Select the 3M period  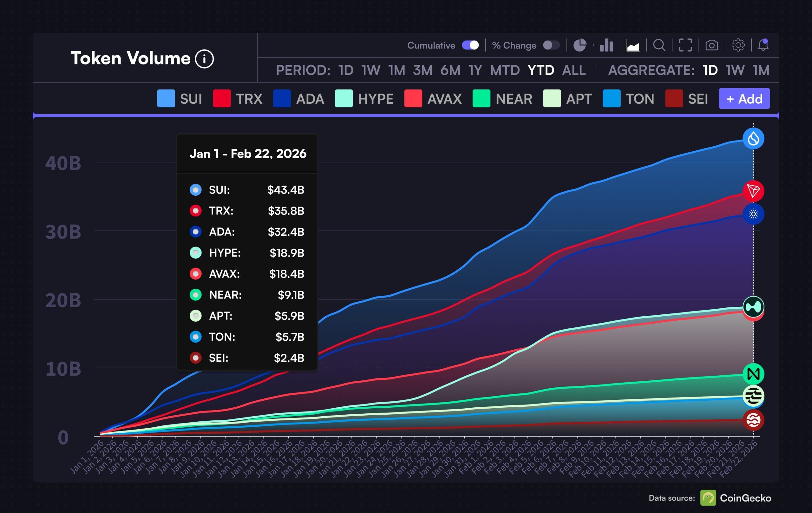click(422, 70)
